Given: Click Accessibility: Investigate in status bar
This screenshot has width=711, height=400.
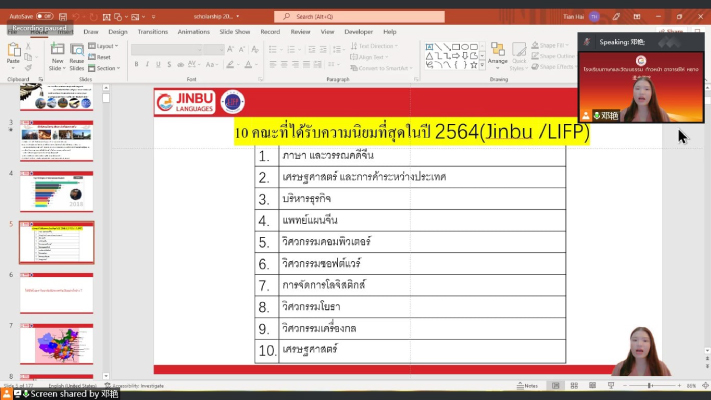Looking at the screenshot, I should 134,385.
